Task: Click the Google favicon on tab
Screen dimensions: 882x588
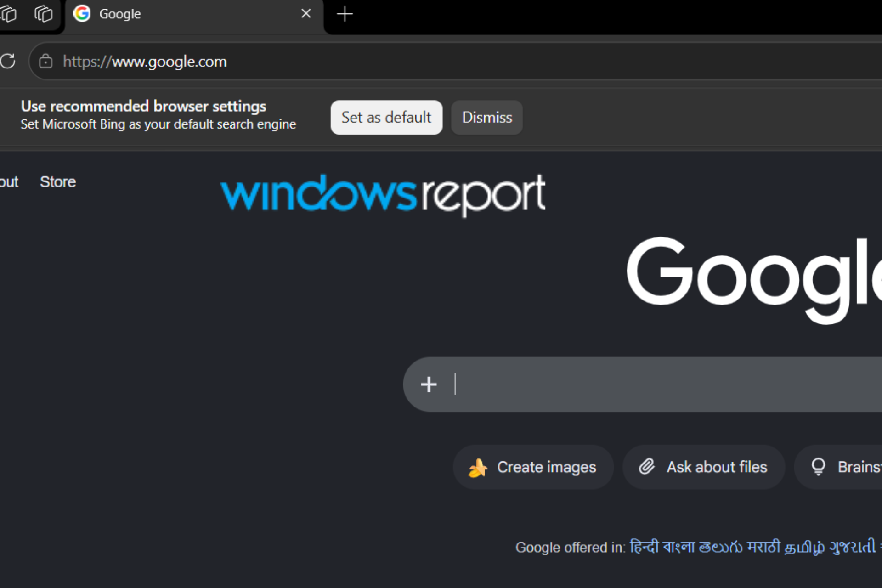Action: [x=82, y=14]
